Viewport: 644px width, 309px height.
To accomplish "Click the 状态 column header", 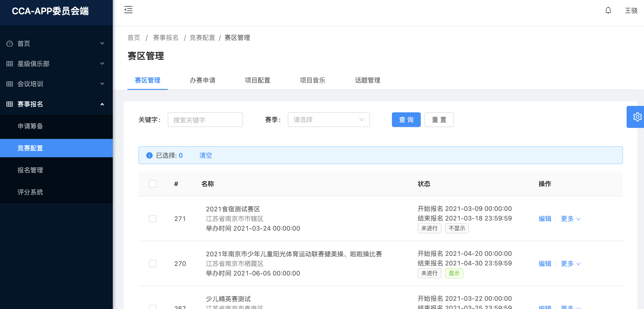I will point(424,184).
